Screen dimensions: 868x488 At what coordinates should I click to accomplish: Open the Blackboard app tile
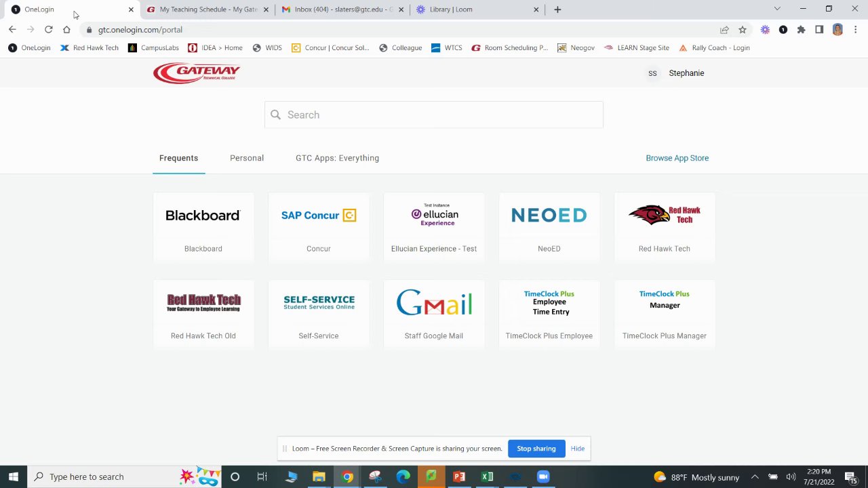(203, 227)
